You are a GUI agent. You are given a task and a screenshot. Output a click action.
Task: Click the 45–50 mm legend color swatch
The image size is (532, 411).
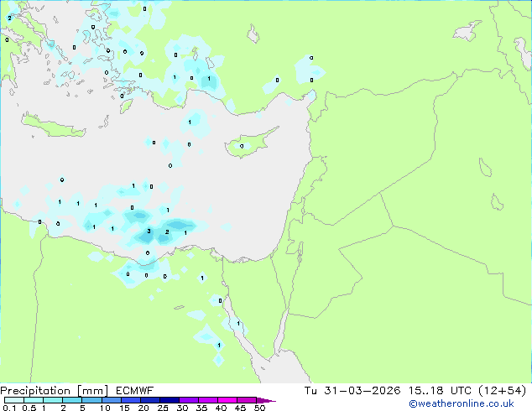(247, 400)
